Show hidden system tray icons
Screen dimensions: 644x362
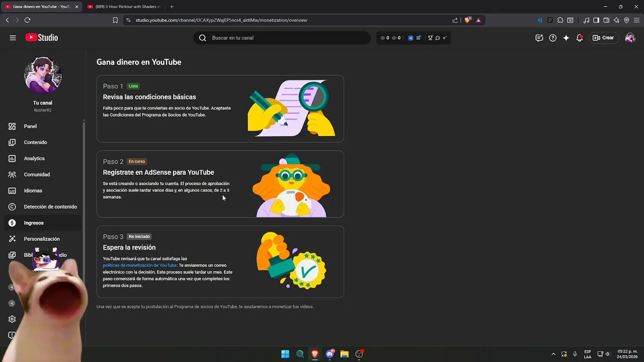coord(554,354)
